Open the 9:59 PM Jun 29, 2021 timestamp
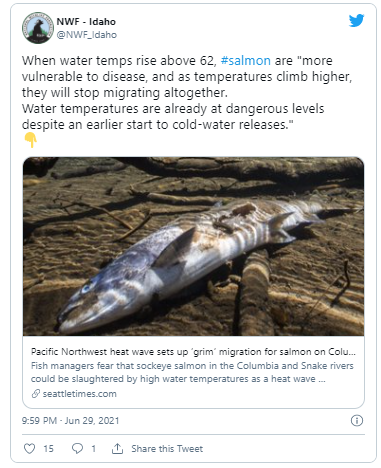Image resolution: width=381 pixels, height=468 pixels. click(70, 421)
